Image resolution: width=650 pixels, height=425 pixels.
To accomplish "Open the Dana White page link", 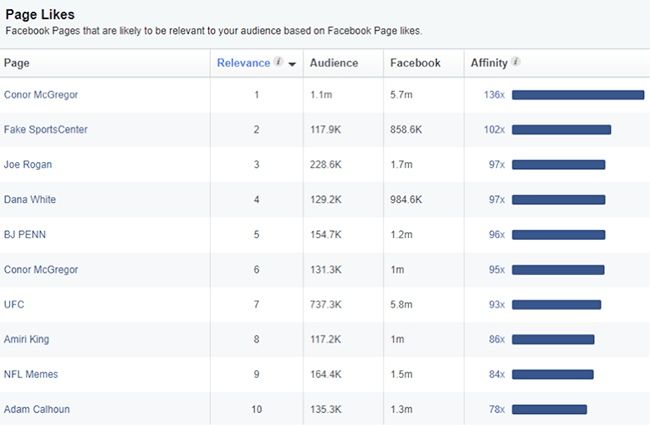I will (29, 199).
